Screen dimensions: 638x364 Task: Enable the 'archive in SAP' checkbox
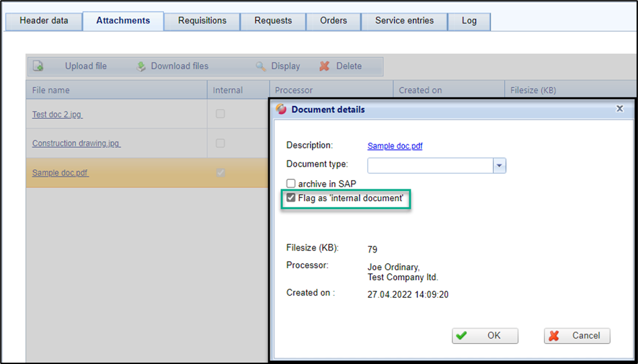tap(291, 183)
